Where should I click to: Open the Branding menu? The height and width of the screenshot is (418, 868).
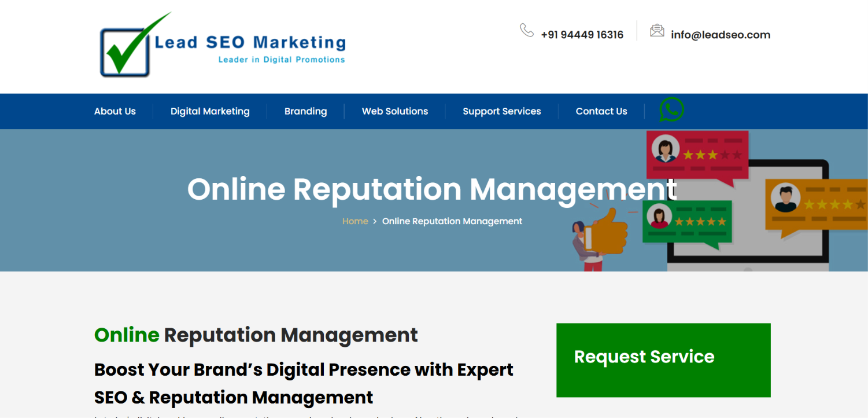305,111
